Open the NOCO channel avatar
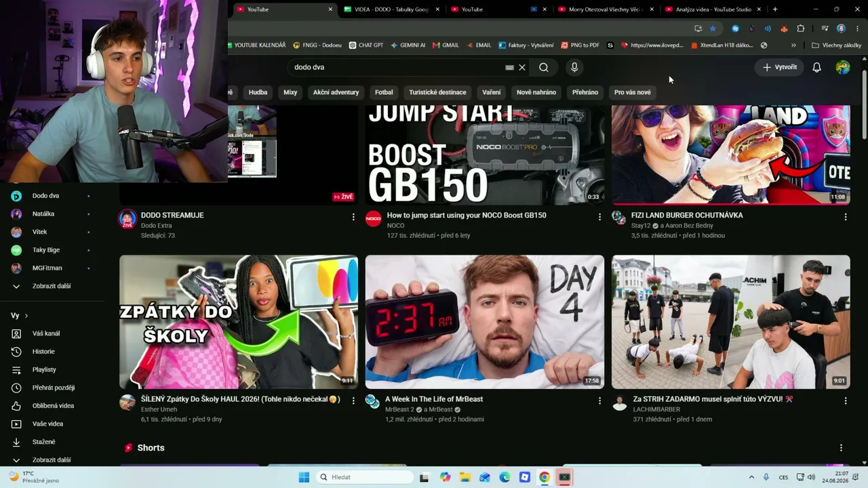 point(374,218)
